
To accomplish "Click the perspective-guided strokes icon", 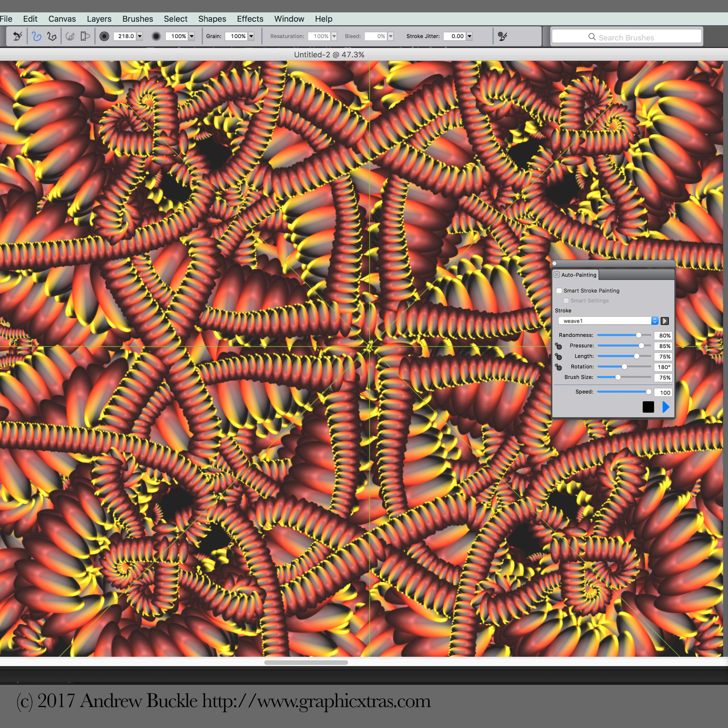I will point(85,36).
